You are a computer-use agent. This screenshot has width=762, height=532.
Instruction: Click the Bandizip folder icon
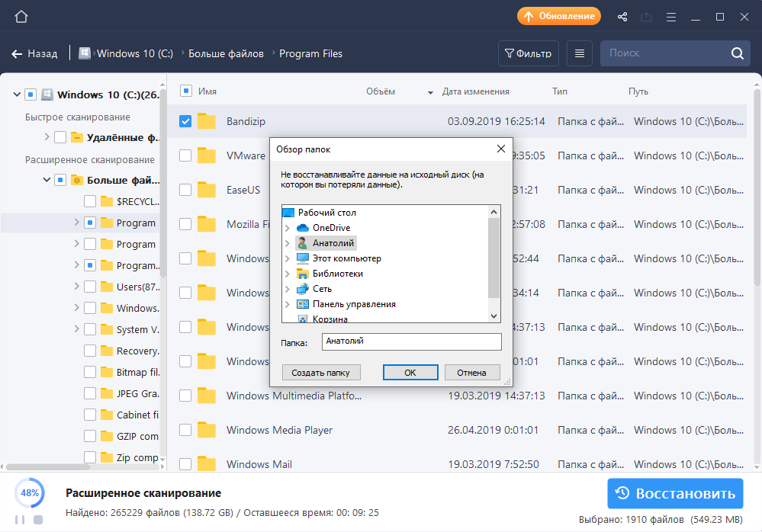pos(207,121)
